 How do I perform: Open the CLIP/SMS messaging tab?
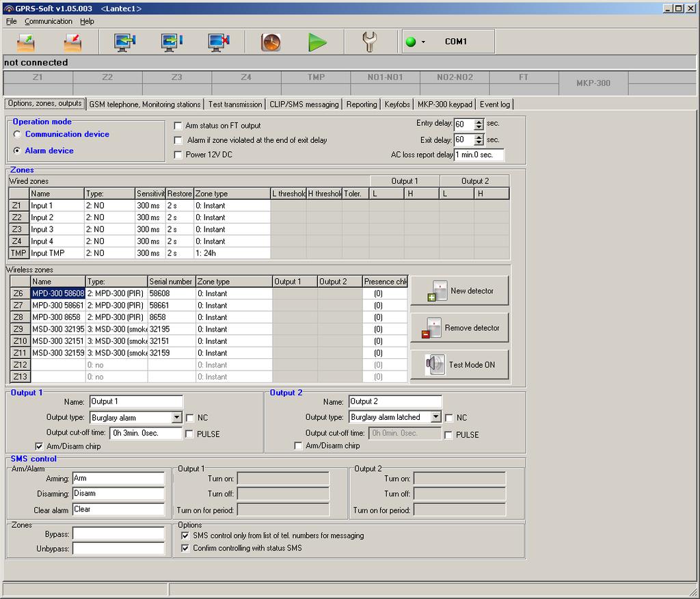point(304,105)
